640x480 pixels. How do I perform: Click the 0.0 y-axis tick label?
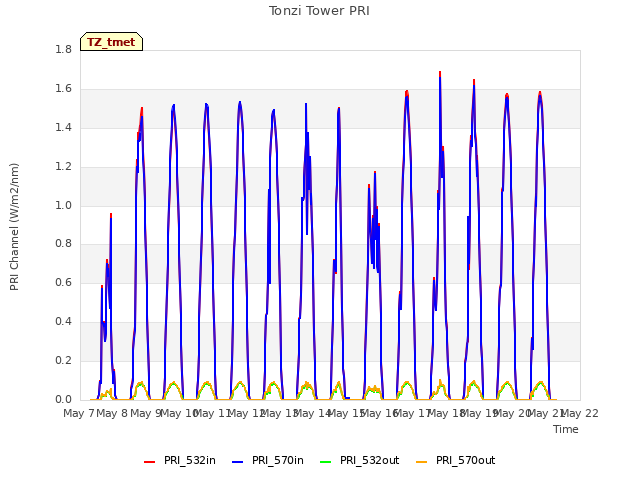click(63, 399)
